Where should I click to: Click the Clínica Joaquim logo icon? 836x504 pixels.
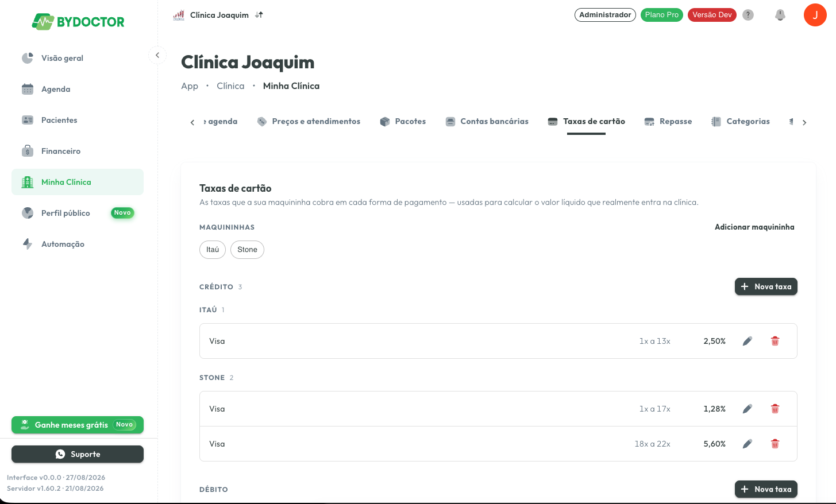[x=179, y=15]
